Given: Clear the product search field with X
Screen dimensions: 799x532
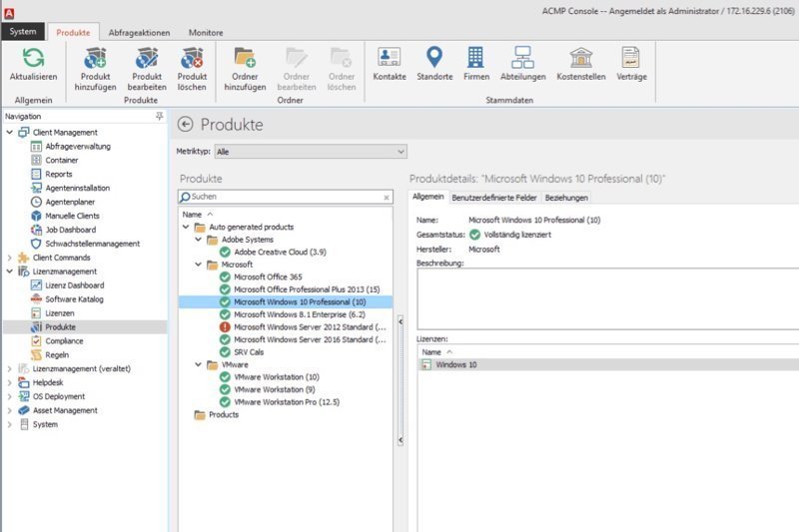Looking at the screenshot, I should point(387,197).
